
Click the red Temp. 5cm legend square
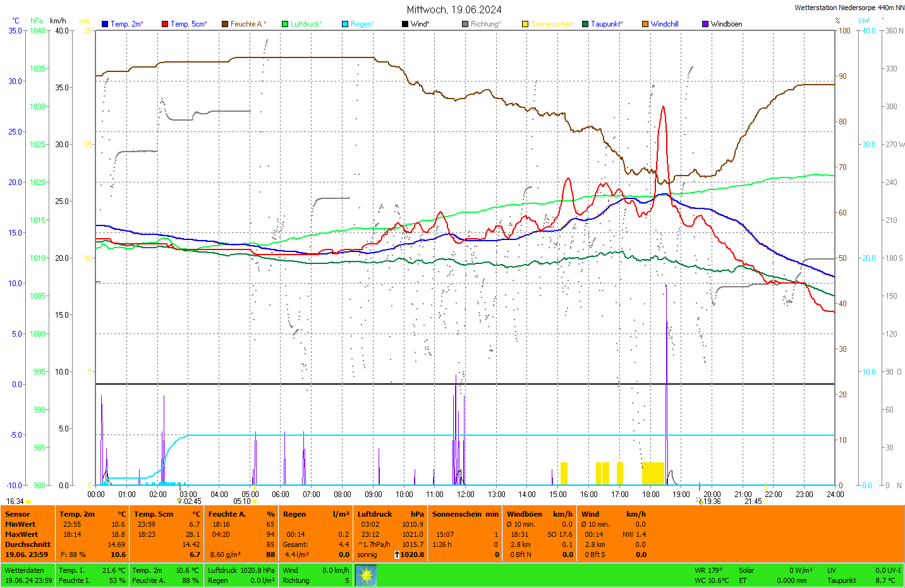pyautogui.click(x=165, y=24)
